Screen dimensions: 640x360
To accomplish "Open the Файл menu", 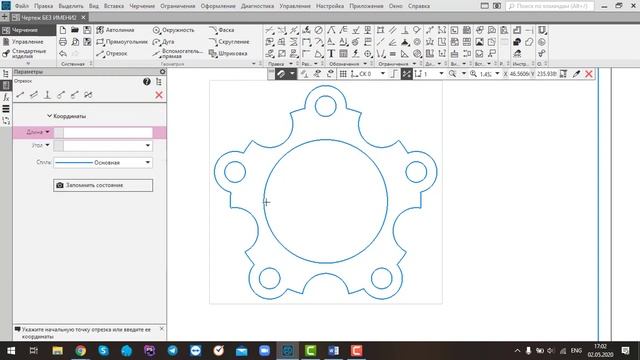I will (22, 6).
